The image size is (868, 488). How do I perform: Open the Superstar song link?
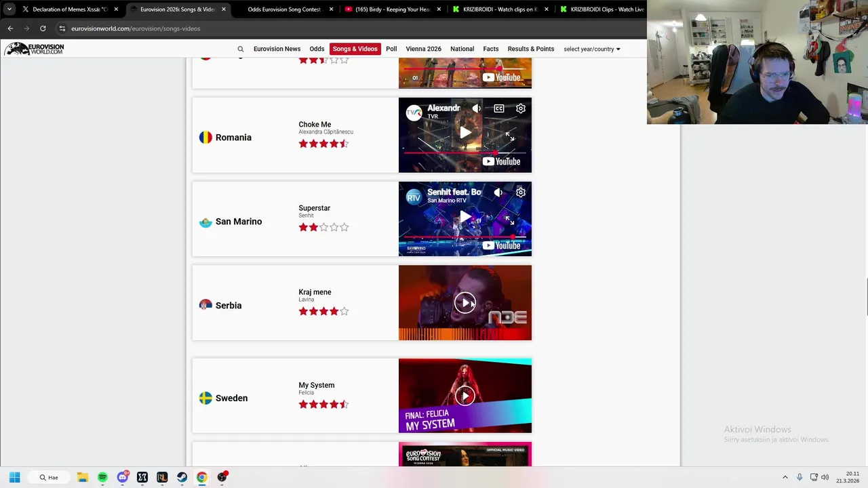click(314, 208)
